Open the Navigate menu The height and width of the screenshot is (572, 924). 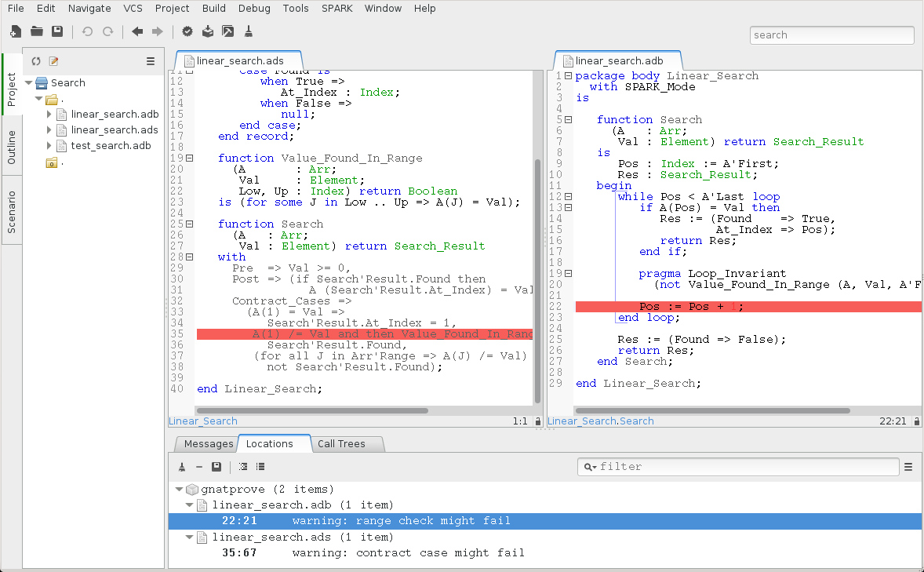point(89,9)
